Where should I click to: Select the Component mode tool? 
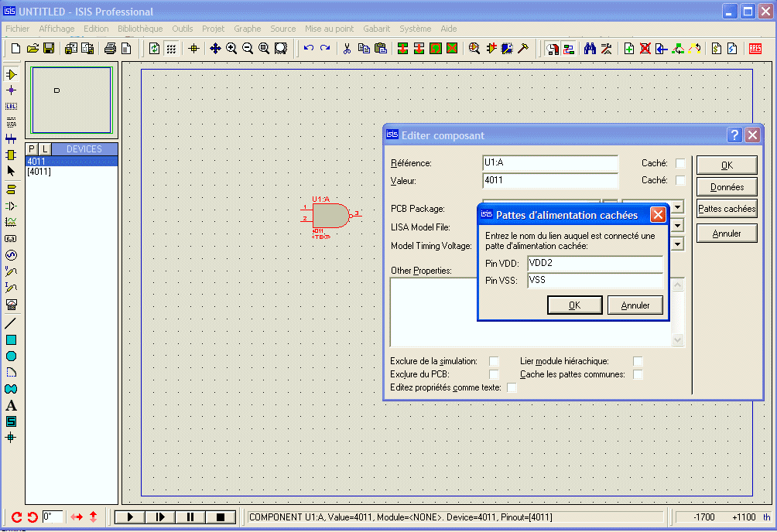(x=11, y=74)
